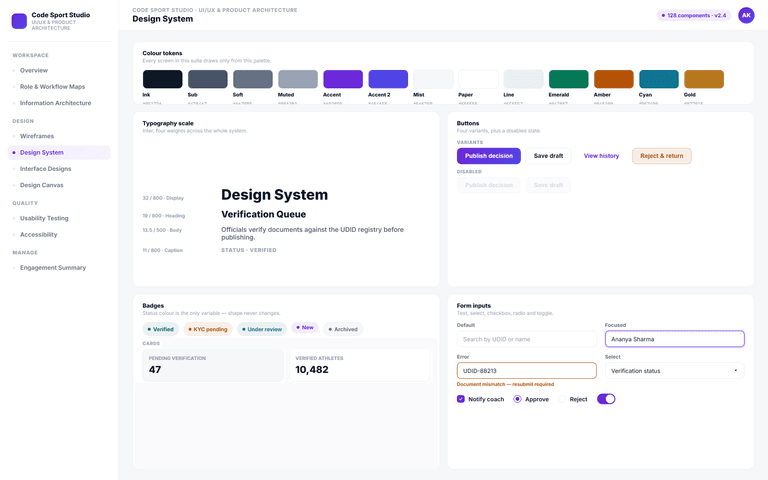Click the disabled Publish decision button

[x=489, y=185]
